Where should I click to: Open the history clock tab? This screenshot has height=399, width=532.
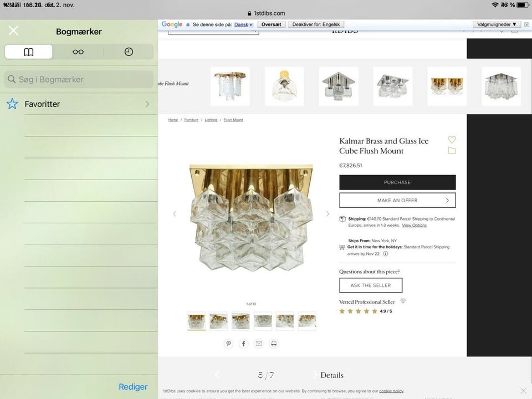pyautogui.click(x=129, y=52)
